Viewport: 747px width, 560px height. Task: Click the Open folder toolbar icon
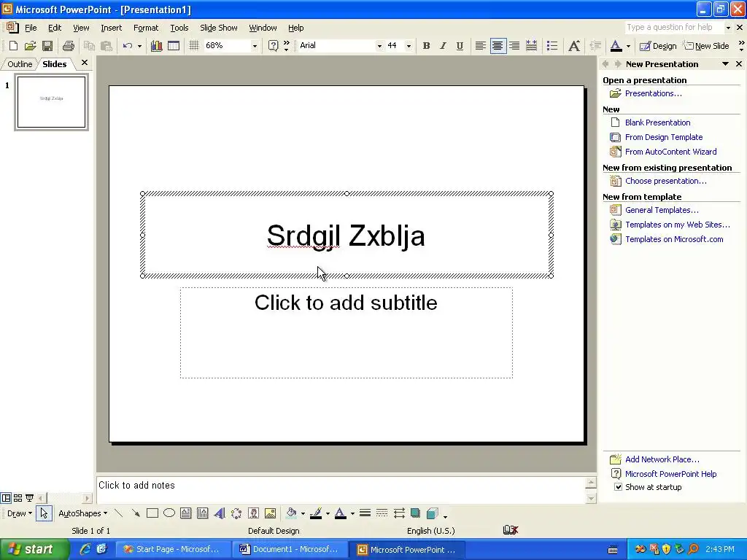[x=31, y=46]
